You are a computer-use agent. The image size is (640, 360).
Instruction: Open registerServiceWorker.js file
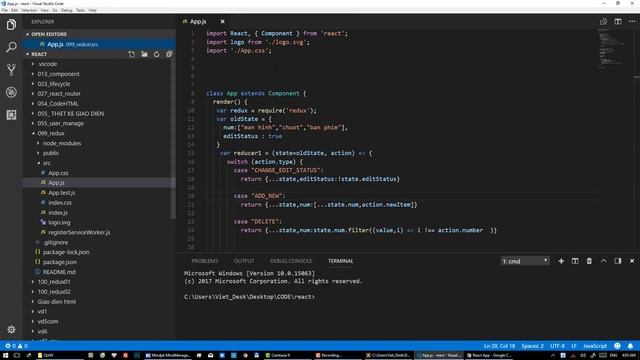79,232
